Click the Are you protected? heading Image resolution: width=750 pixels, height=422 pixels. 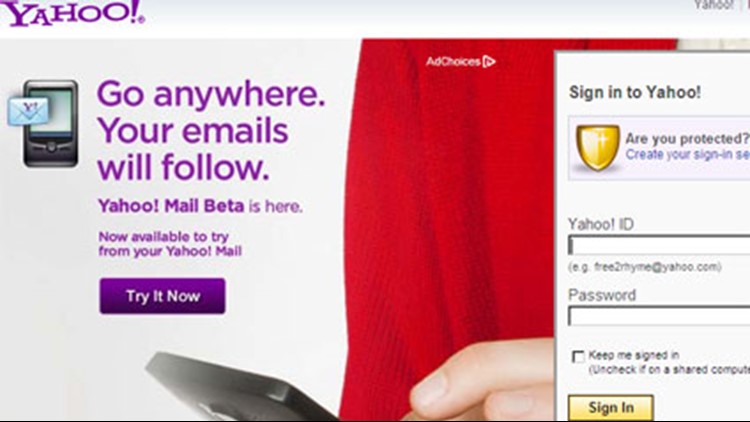tap(687, 139)
